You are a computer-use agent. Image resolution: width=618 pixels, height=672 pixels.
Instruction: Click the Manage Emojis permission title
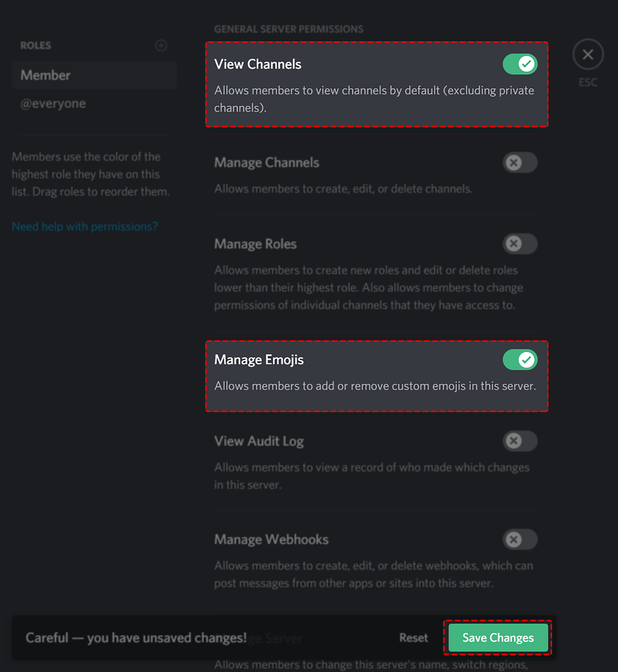[259, 360]
